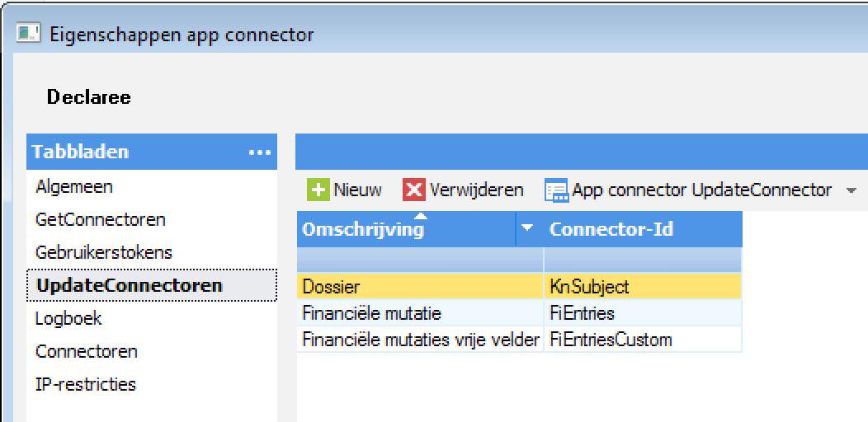Open the Tabbladen three-dots menu

point(259,152)
